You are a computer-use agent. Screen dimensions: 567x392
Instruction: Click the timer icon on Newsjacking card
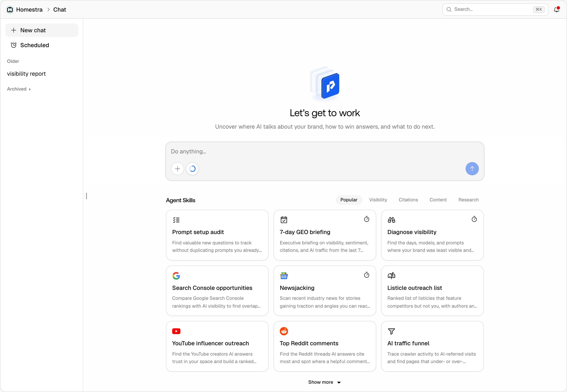click(366, 275)
